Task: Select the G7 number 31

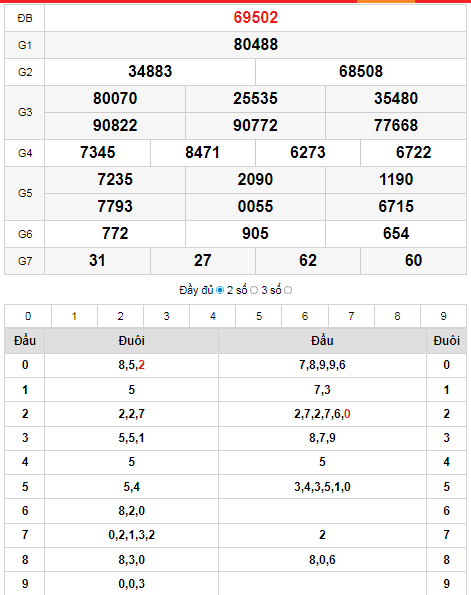Action: pyautogui.click(x=97, y=261)
